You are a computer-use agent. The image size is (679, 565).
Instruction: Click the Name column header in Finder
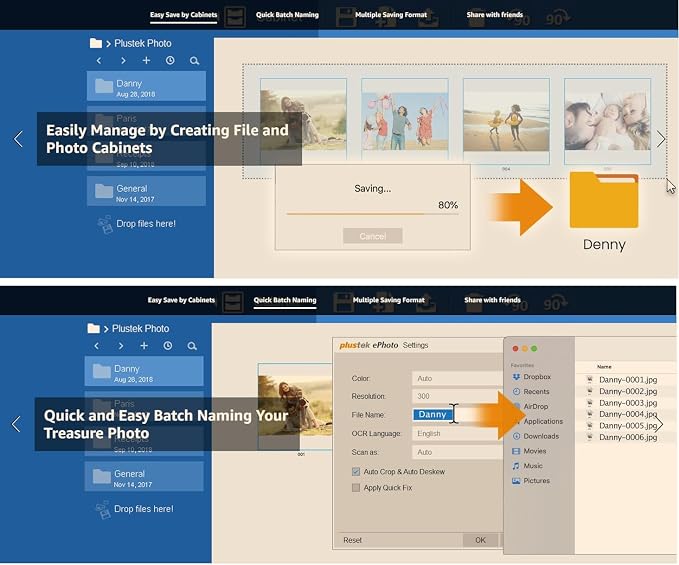[x=604, y=367]
